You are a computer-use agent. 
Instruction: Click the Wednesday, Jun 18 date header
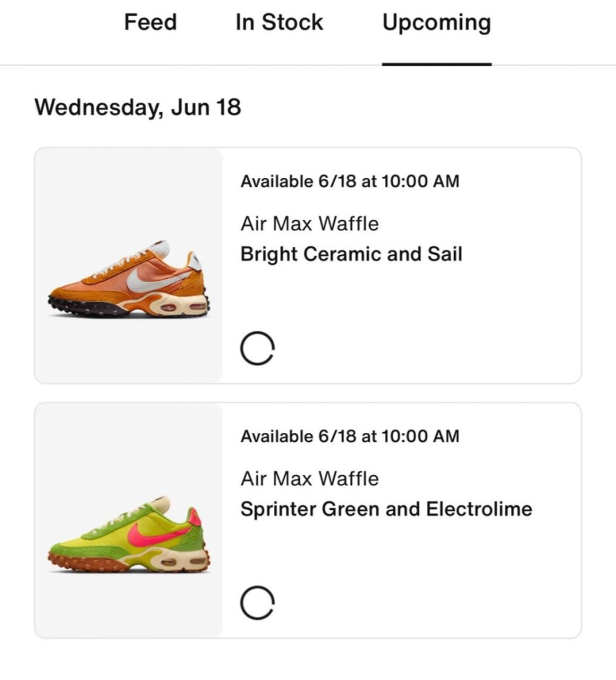click(137, 107)
